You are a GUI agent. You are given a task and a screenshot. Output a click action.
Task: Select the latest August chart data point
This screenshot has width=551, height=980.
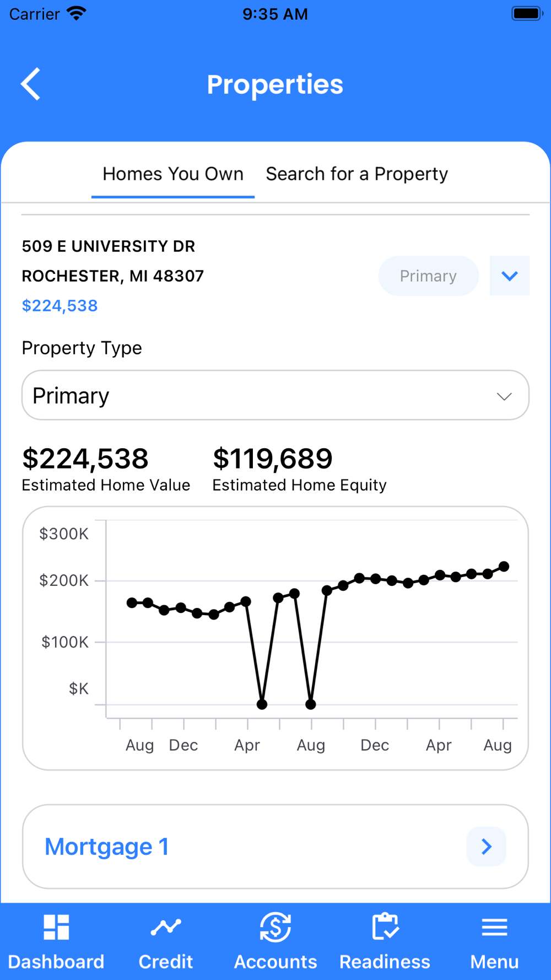[504, 567]
